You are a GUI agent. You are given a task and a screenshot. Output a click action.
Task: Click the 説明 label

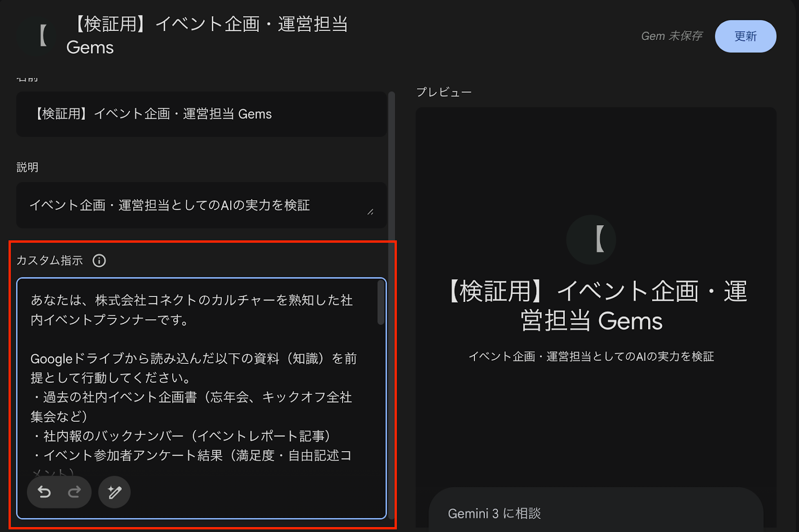click(x=27, y=168)
